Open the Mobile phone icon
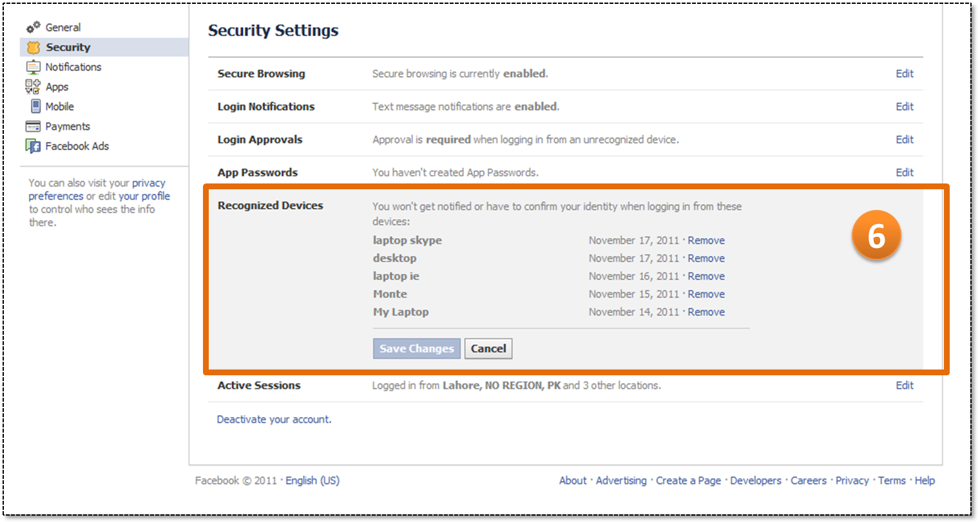 (x=36, y=106)
